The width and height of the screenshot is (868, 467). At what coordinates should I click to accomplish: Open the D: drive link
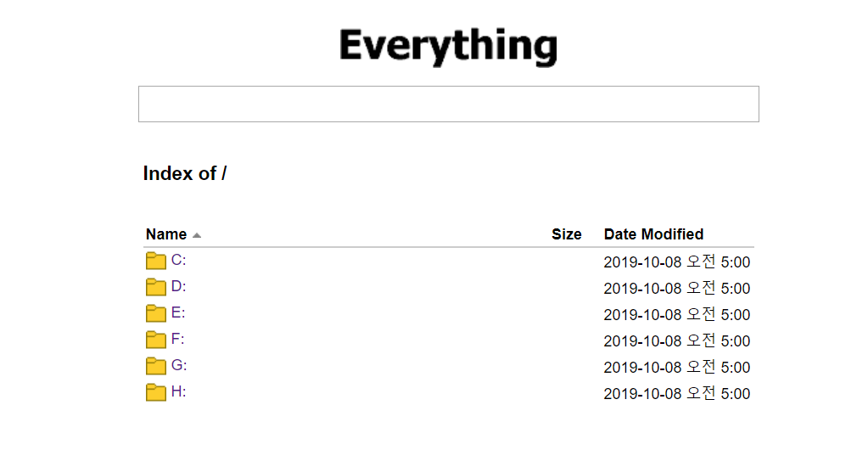(x=178, y=286)
